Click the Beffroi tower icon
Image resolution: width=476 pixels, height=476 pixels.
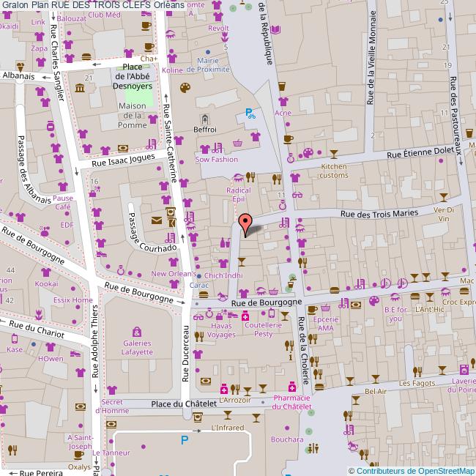tap(205, 119)
